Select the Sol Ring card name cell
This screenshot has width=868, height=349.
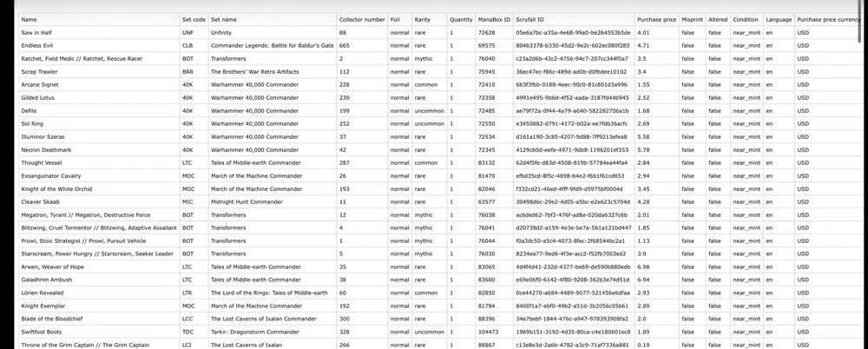click(34, 123)
